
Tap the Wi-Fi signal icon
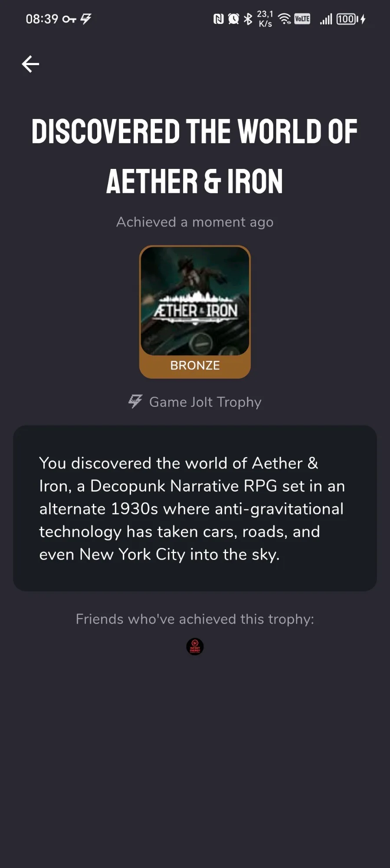[x=285, y=19]
